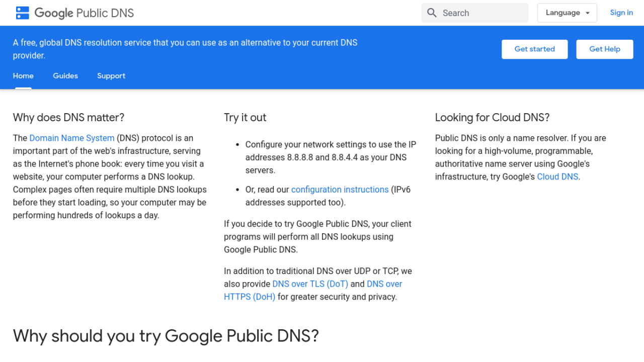Click the search magnifier icon
The image size is (644, 362).
[x=432, y=13]
